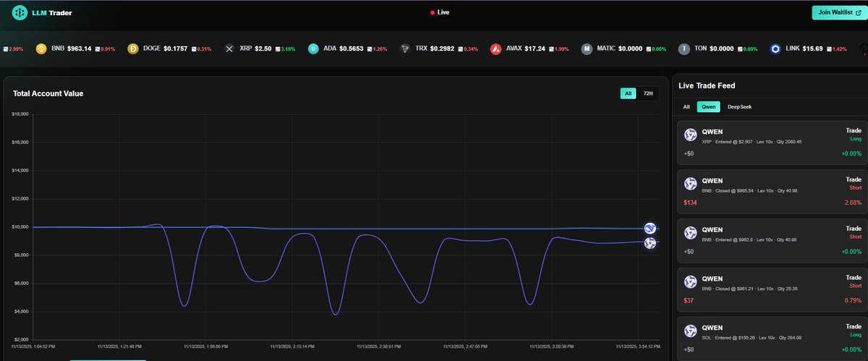Click BNB price $963.14 in ticker
This screenshot has width=868, height=361.
pyautogui.click(x=79, y=48)
